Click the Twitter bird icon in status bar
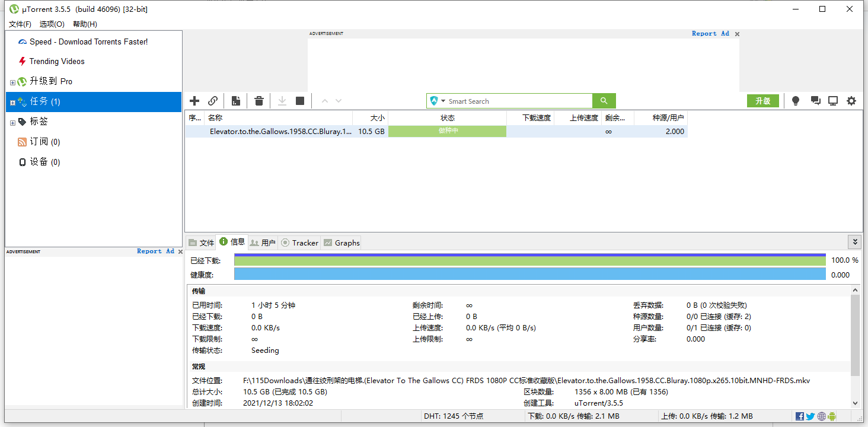 (810, 416)
